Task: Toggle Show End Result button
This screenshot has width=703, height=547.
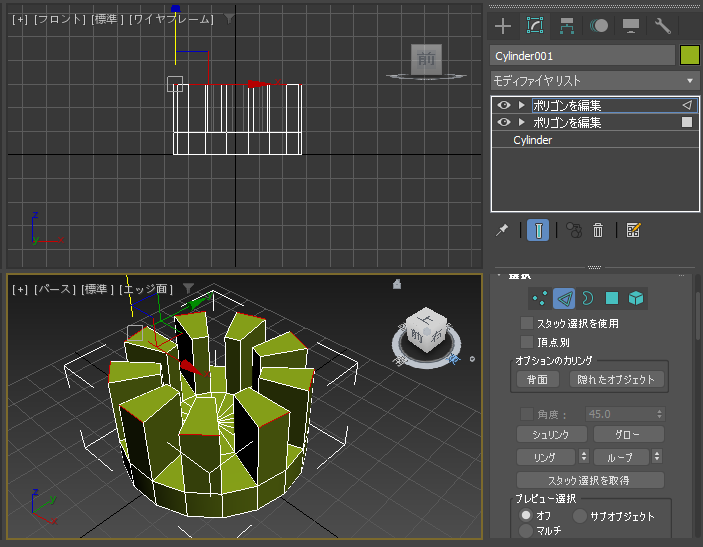Action: click(538, 230)
